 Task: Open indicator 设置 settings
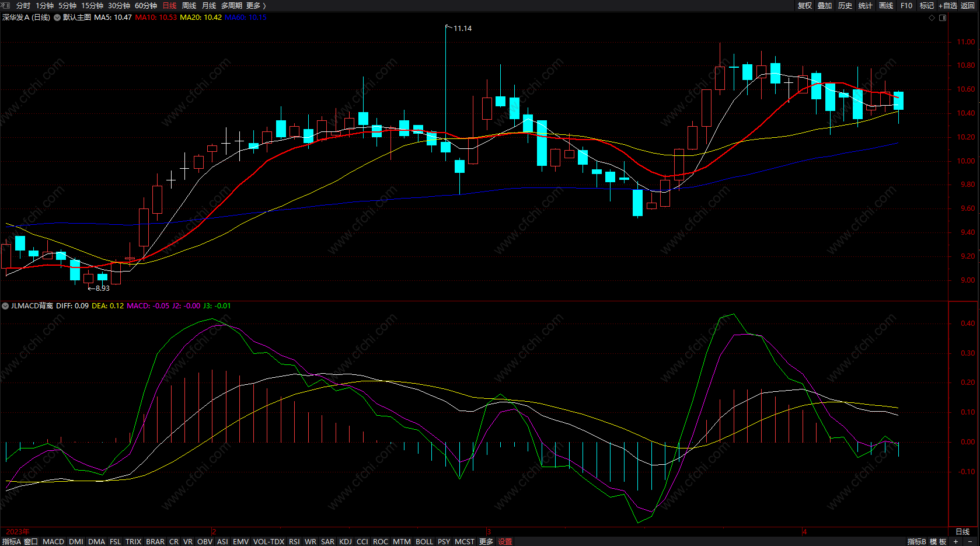(505, 542)
